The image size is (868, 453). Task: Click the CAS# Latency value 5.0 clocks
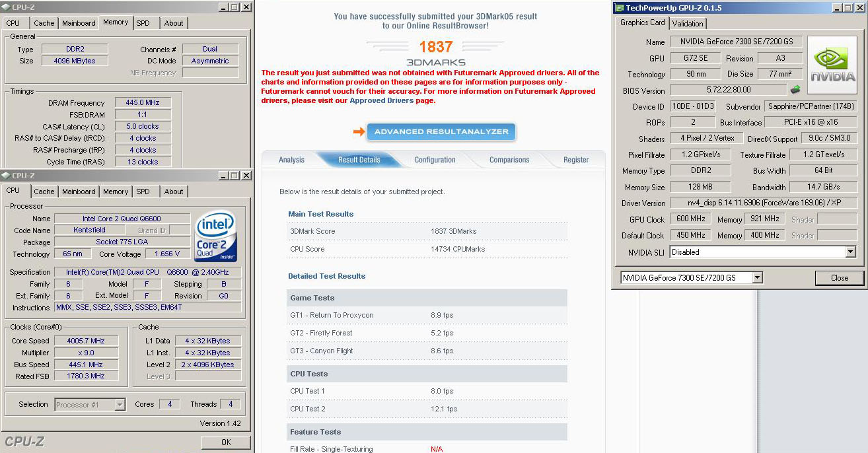[x=143, y=126]
